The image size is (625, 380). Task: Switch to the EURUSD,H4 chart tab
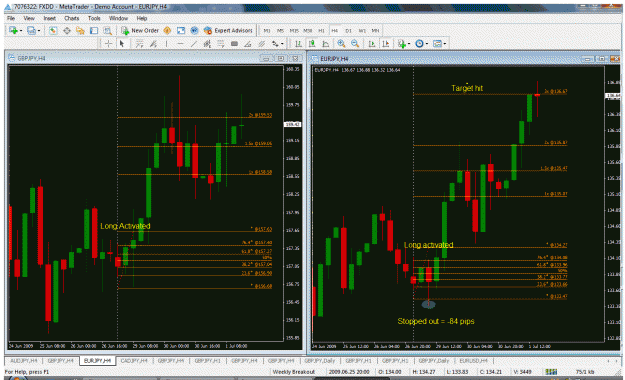473,361
